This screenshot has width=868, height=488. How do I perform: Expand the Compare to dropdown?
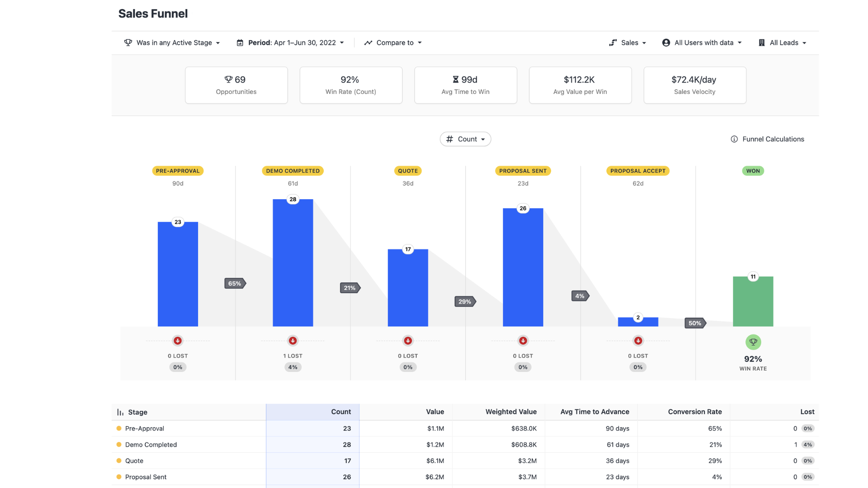[x=393, y=42]
